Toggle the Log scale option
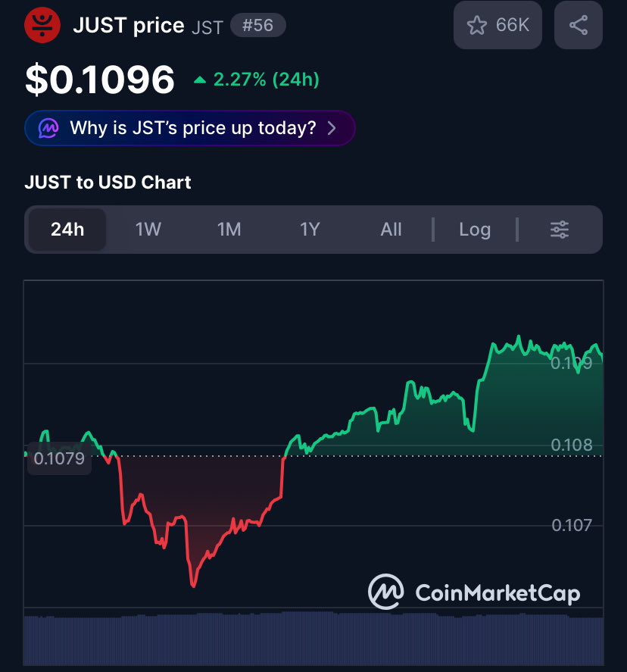This screenshot has height=672, width=627. (475, 230)
